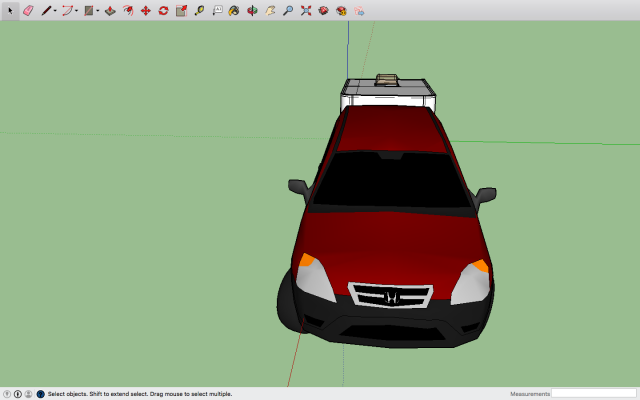Select the Pan hand tool
Screen dimensions: 640x400
(270, 11)
